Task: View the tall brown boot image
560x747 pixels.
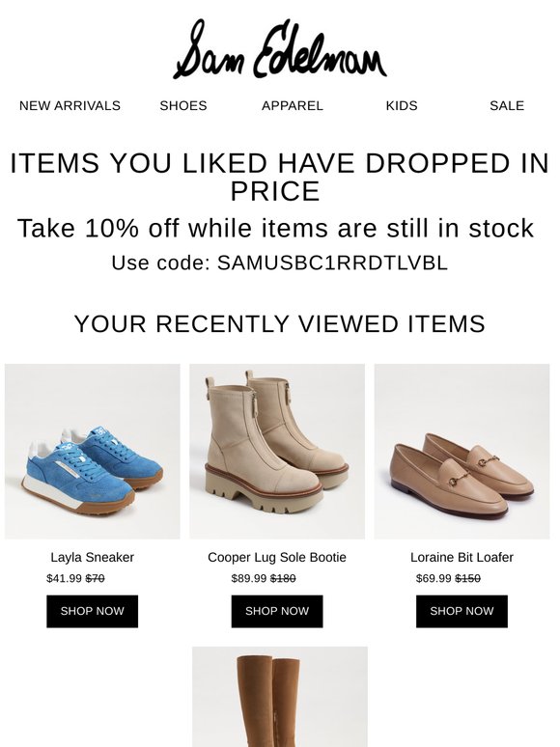Action: [280, 697]
